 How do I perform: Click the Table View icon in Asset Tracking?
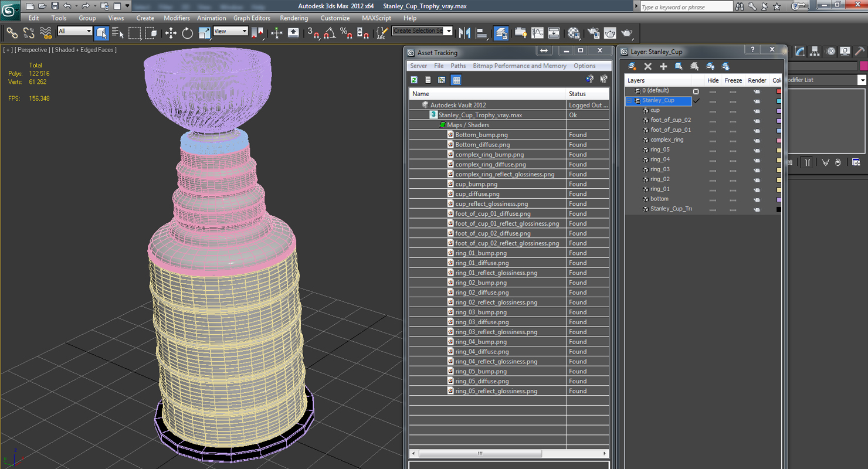(x=456, y=80)
